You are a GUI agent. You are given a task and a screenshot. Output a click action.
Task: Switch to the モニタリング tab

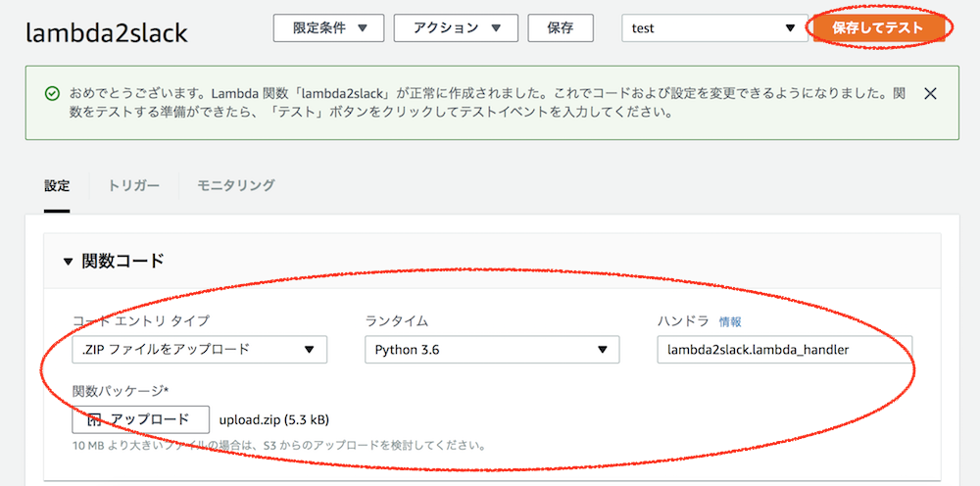click(235, 185)
